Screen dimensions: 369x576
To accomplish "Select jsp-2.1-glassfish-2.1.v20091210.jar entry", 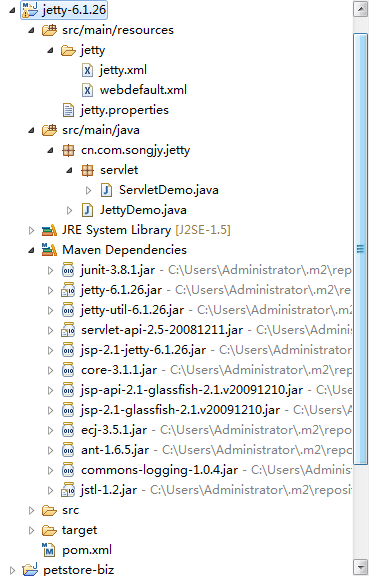I will (x=180, y=410).
